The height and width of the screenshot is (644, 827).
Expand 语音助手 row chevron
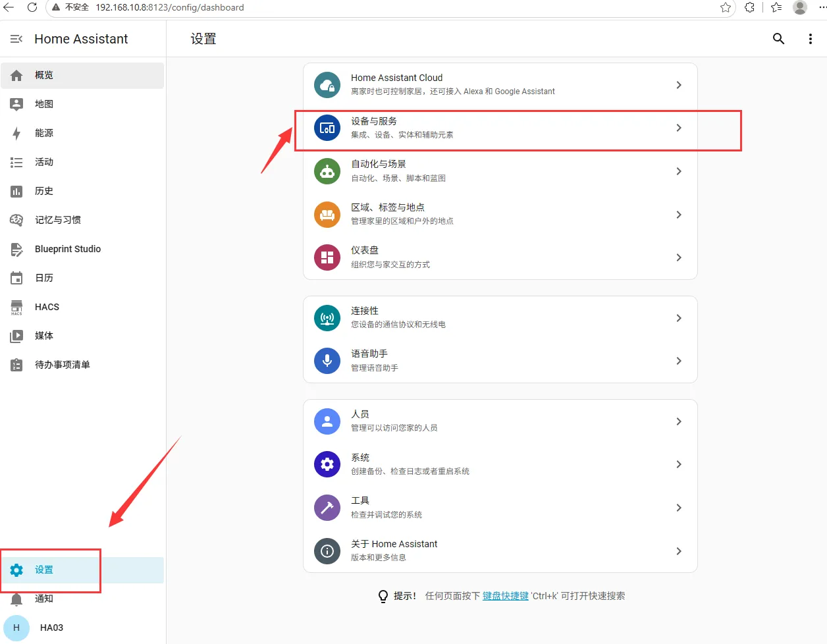679,361
